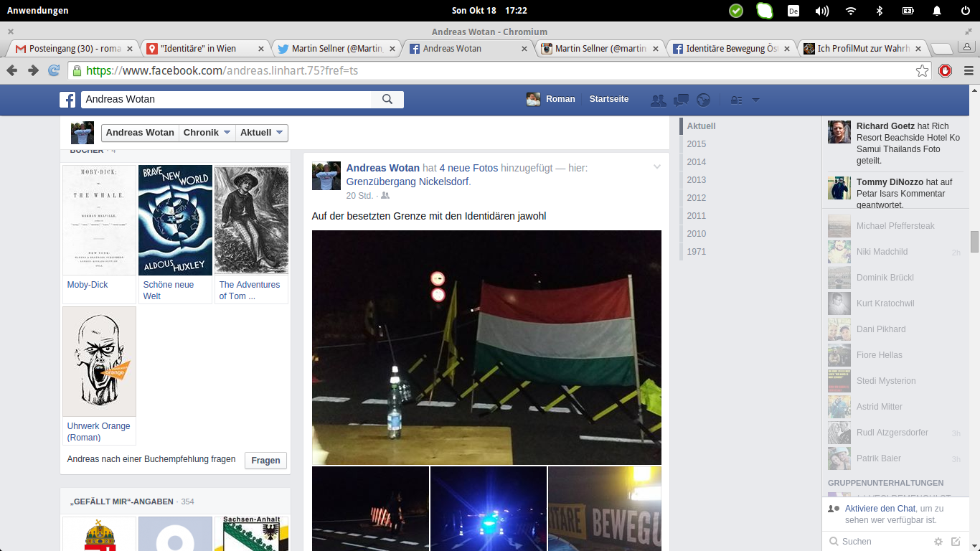Click the Fragen button
This screenshot has width=980, height=551.
pos(265,461)
